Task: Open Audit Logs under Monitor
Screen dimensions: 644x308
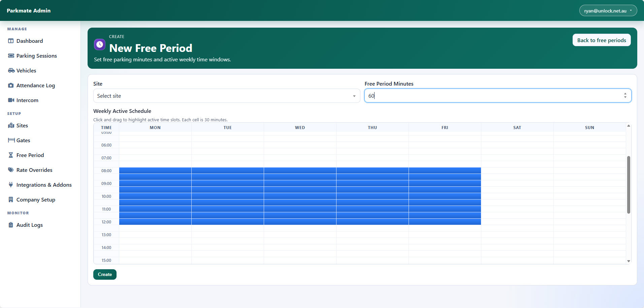Action: 11,225
